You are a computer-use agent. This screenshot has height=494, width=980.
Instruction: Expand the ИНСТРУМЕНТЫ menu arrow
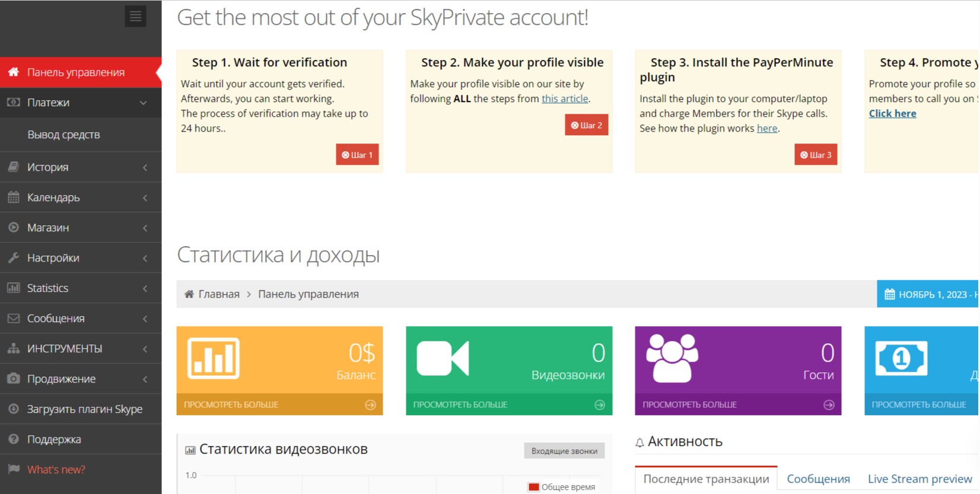(145, 349)
